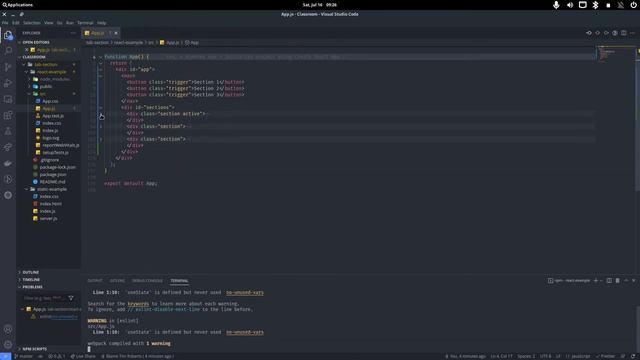Screen dimensions: 640x360
Task: Click the volume icon in system tray
Action: tap(570, 5)
